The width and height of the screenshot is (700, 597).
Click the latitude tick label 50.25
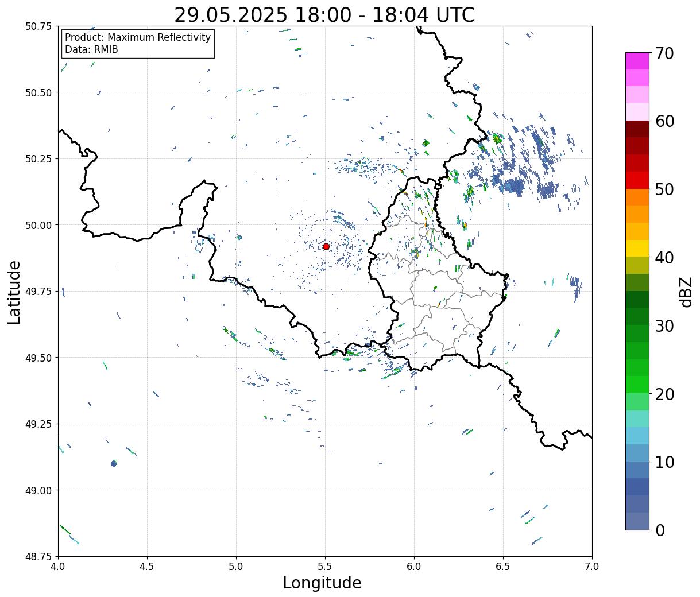[x=38, y=159]
